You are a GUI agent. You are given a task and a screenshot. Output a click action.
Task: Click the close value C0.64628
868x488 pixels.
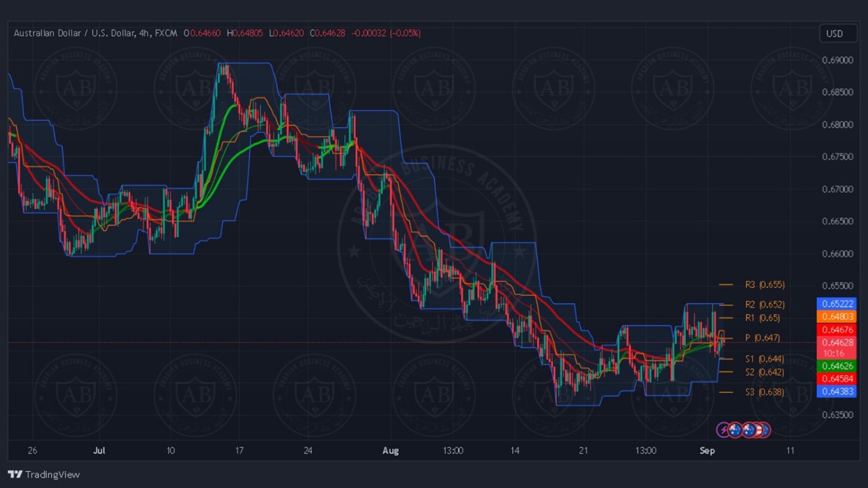click(x=327, y=34)
